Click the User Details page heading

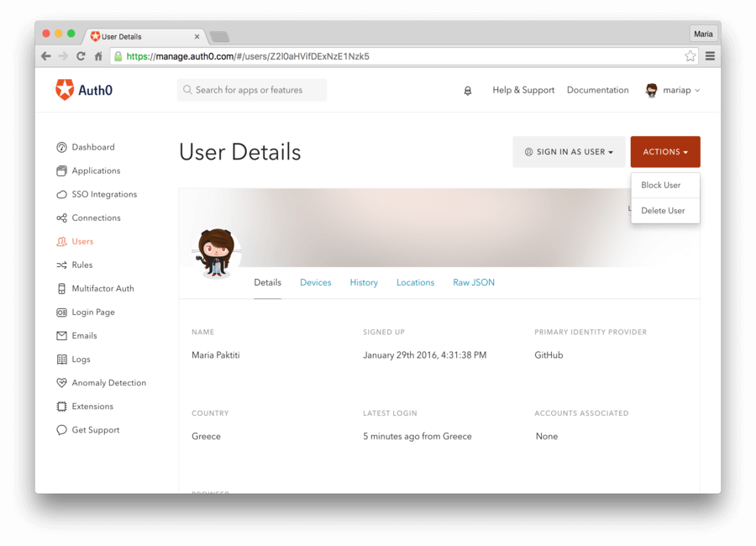click(x=239, y=152)
